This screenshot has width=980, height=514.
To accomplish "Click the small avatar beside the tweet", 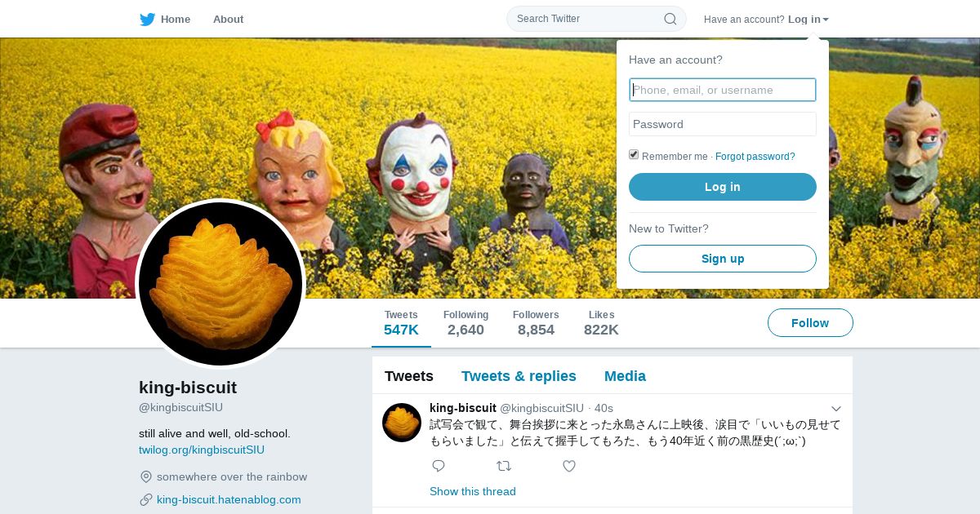I will [x=402, y=423].
